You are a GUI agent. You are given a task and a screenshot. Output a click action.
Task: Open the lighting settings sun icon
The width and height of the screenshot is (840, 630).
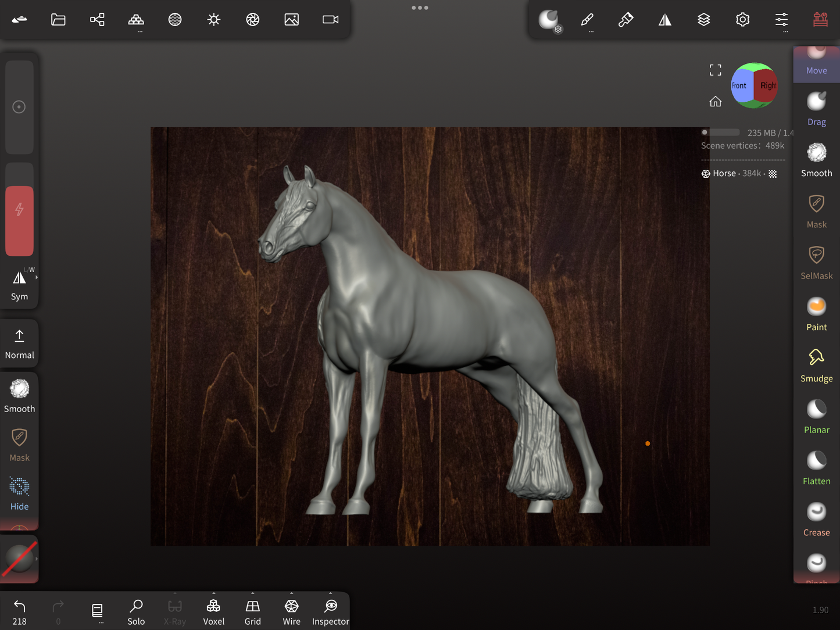(x=214, y=20)
